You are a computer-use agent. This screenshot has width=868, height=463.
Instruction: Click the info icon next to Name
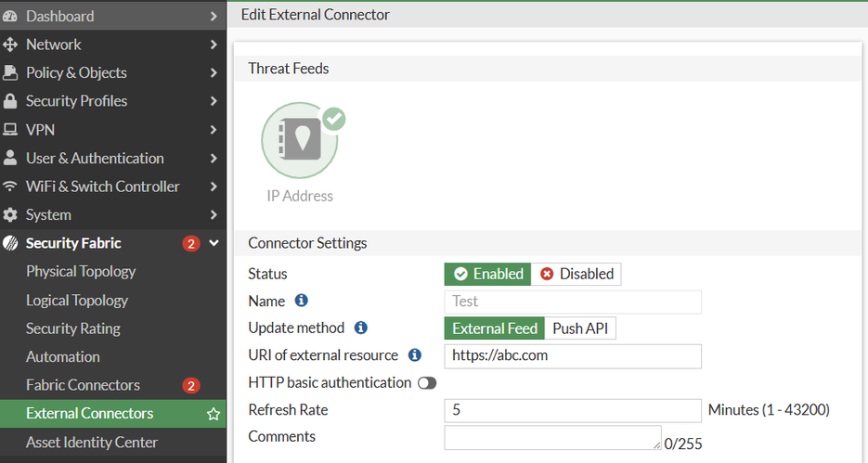301,301
